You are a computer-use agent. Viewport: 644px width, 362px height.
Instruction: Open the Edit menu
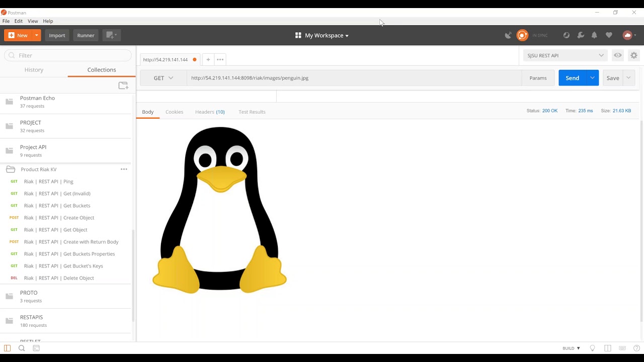point(19,21)
